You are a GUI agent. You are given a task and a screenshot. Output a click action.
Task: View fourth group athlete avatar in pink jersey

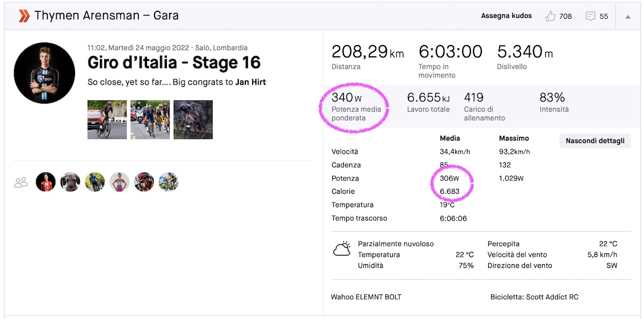120,182
